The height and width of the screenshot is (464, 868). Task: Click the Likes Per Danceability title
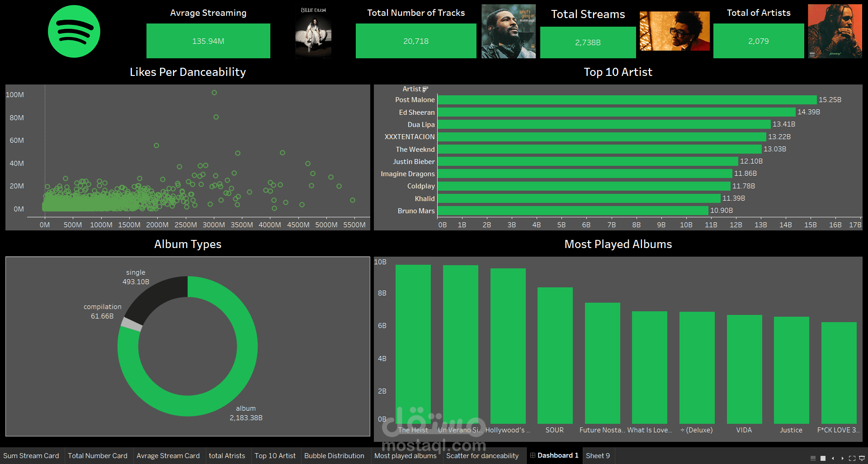pos(188,72)
